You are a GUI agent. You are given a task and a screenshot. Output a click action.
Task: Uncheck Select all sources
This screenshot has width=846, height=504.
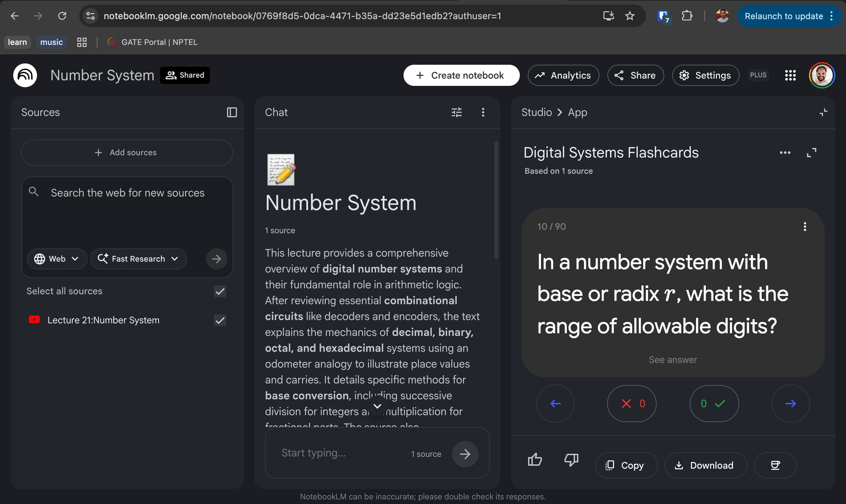(220, 291)
